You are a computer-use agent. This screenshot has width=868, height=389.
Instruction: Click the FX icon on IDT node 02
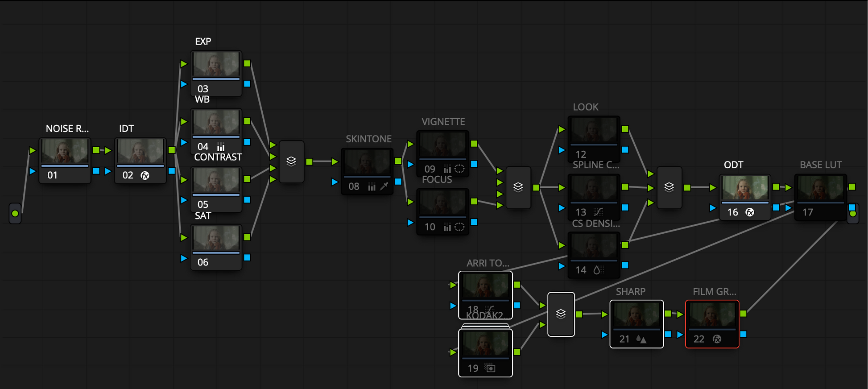(x=145, y=175)
